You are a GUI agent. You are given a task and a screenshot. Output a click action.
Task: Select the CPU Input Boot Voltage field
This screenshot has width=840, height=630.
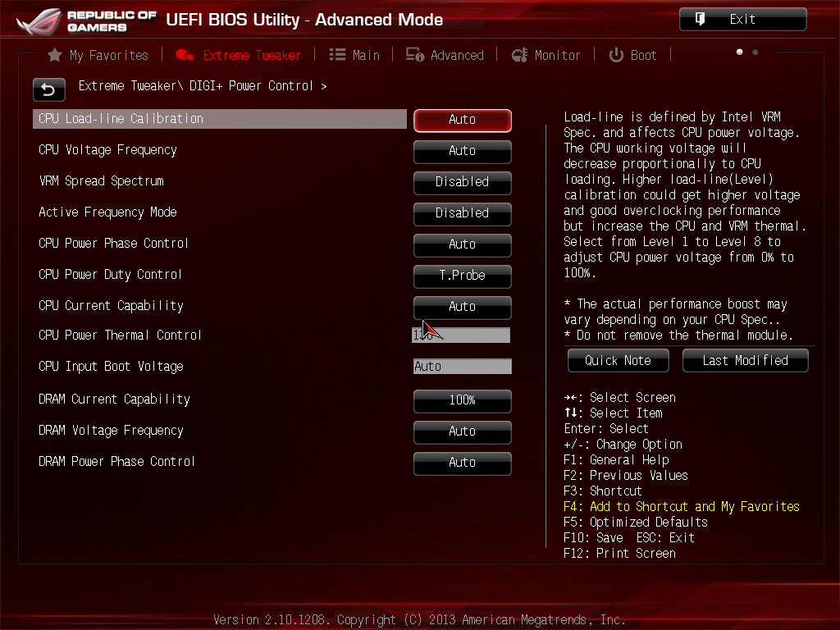463,367
